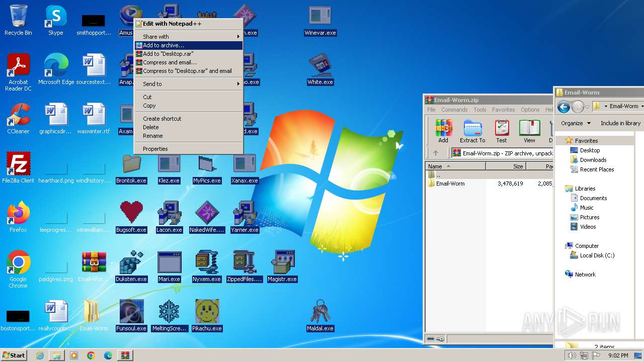This screenshot has height=362, width=644.
Task: Open Properties from context menu
Action: pyautogui.click(x=189, y=149)
